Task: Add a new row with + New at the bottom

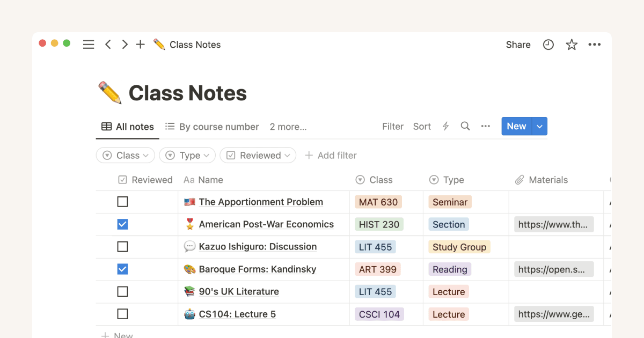Action: 116,334
